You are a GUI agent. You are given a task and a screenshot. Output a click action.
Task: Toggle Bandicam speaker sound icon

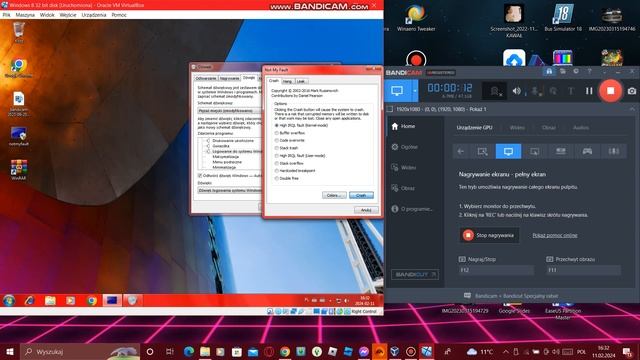[x=517, y=91]
